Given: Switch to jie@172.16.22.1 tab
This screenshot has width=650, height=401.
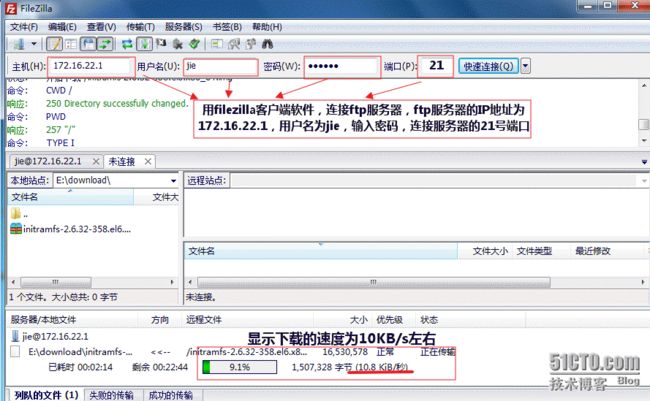Looking at the screenshot, I should pos(48,161).
